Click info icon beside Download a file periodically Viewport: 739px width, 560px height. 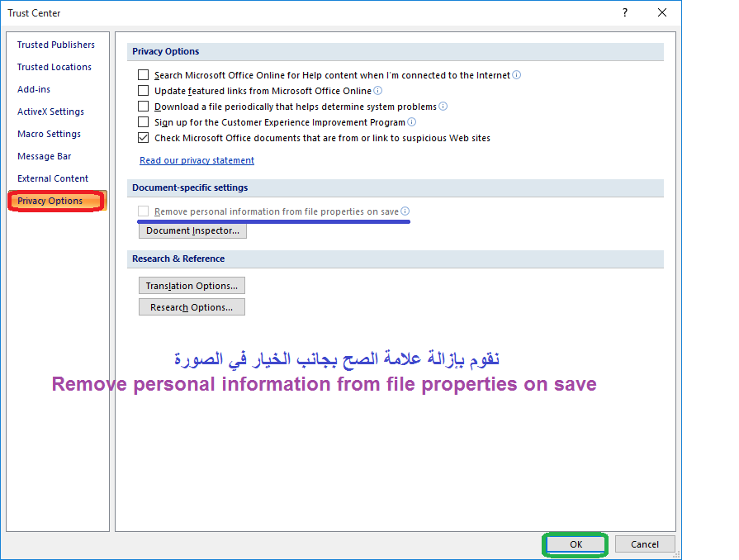443,107
